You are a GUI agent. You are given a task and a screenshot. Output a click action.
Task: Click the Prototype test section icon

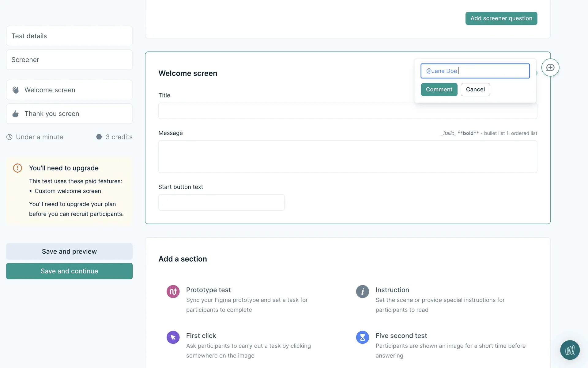[x=173, y=291]
